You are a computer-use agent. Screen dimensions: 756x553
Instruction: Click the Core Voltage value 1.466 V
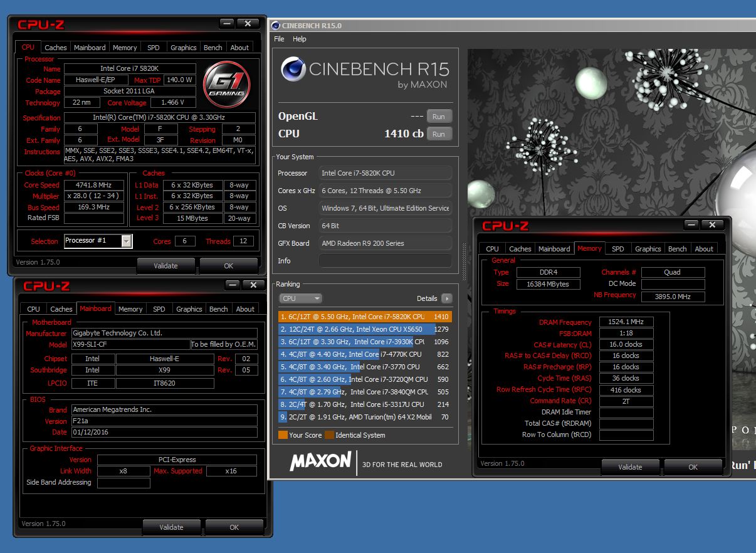[173, 103]
